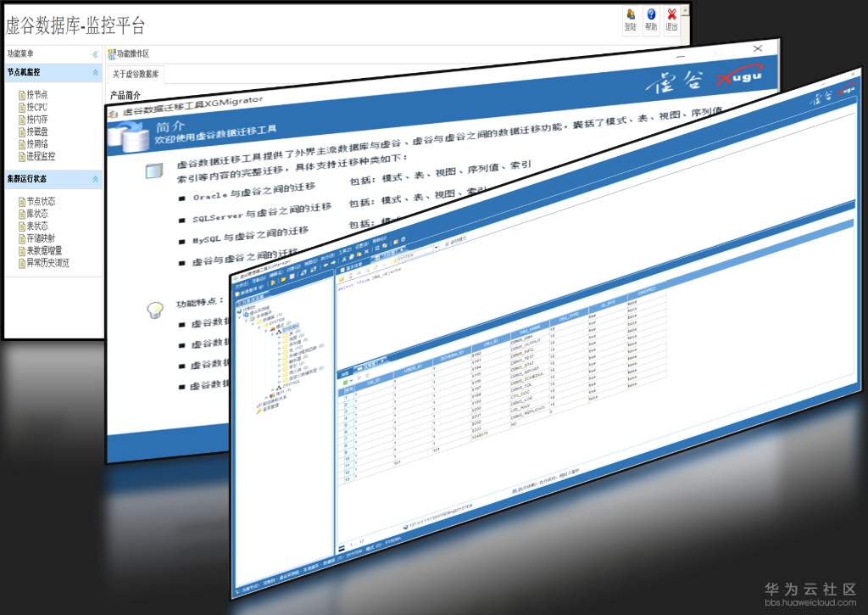Click the MySQL 与虚谷之间的迁移 bullet
Image resolution: width=868 pixels, height=615 pixels.
click(x=250, y=235)
